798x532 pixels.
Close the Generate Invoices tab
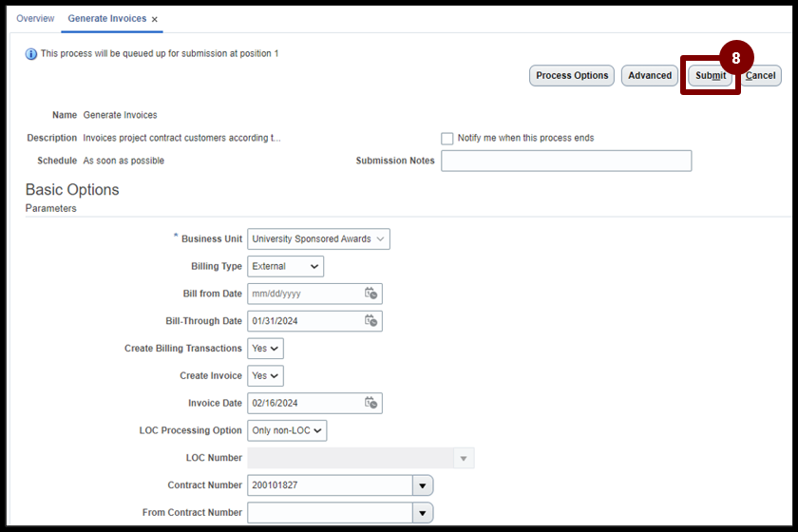[155, 19]
